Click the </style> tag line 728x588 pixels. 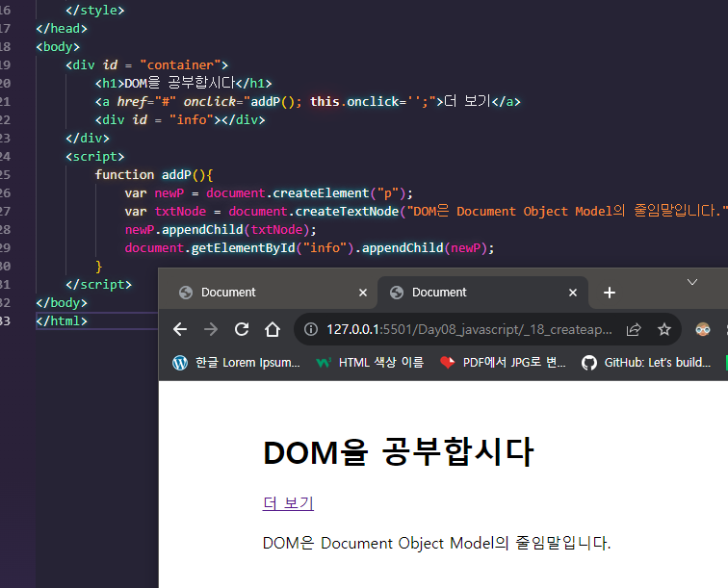pos(94,11)
